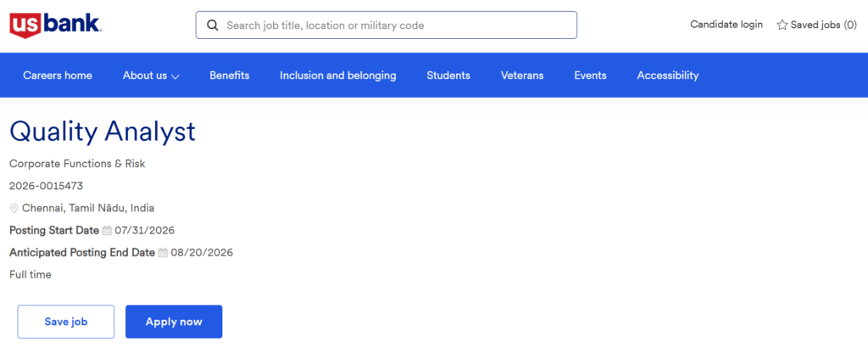Click the Apply now button
The width and height of the screenshot is (868, 348).
click(x=174, y=322)
